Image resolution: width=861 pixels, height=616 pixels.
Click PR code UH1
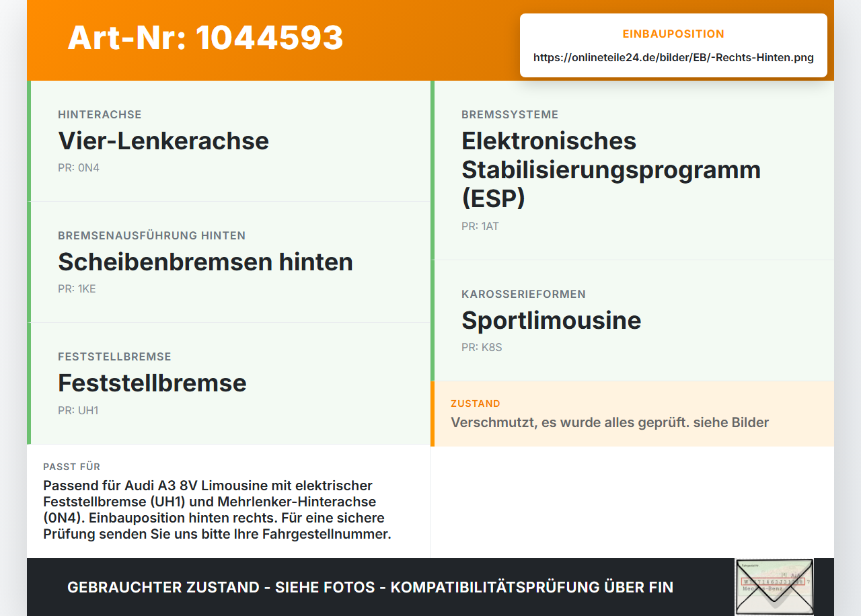click(78, 410)
